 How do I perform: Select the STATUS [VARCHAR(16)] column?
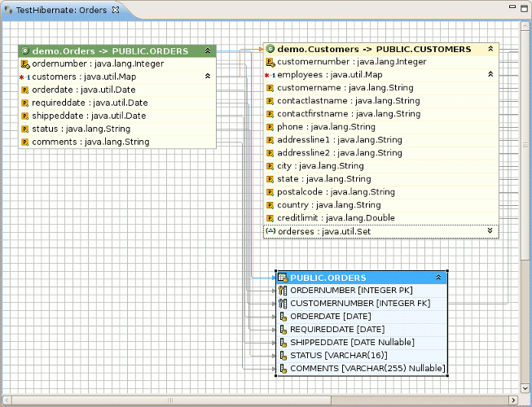338,356
